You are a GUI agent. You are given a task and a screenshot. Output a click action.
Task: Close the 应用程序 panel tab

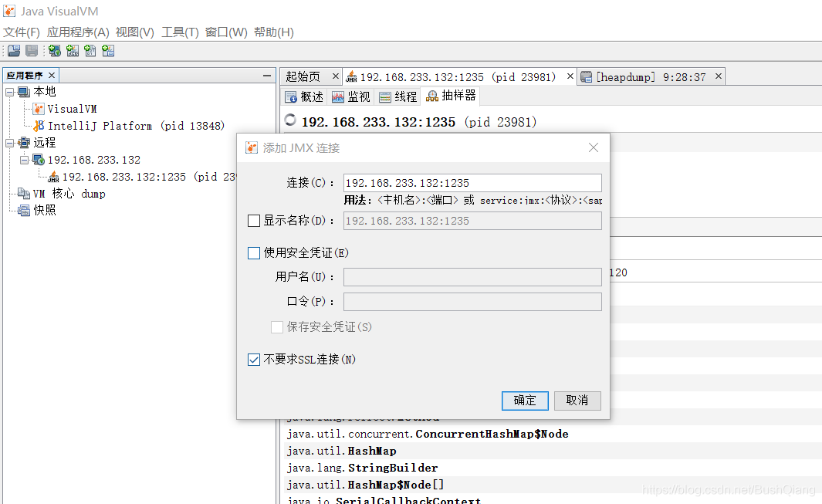52,76
